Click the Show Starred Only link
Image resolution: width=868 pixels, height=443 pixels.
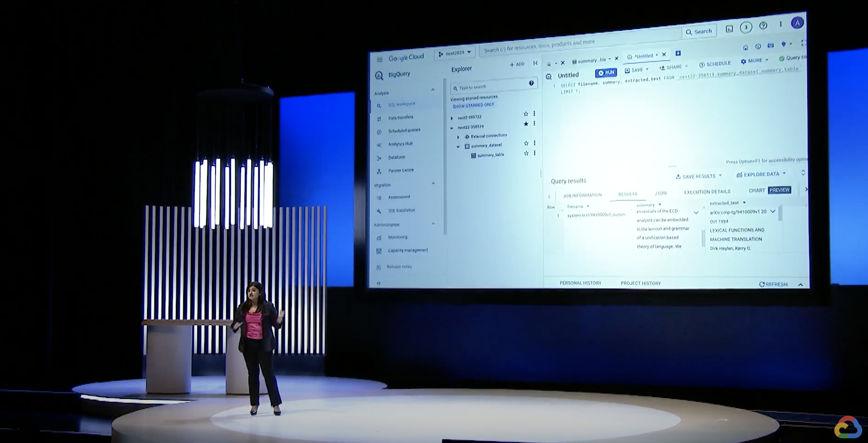point(473,106)
